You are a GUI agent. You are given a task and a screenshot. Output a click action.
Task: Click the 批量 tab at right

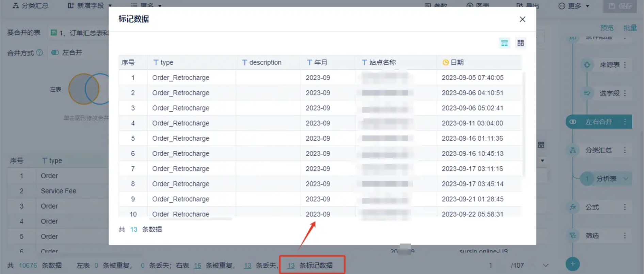click(x=630, y=28)
